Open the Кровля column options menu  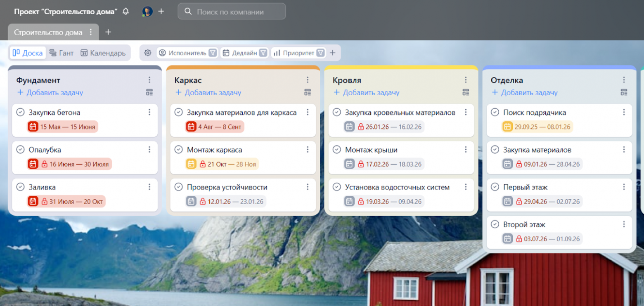click(x=466, y=80)
